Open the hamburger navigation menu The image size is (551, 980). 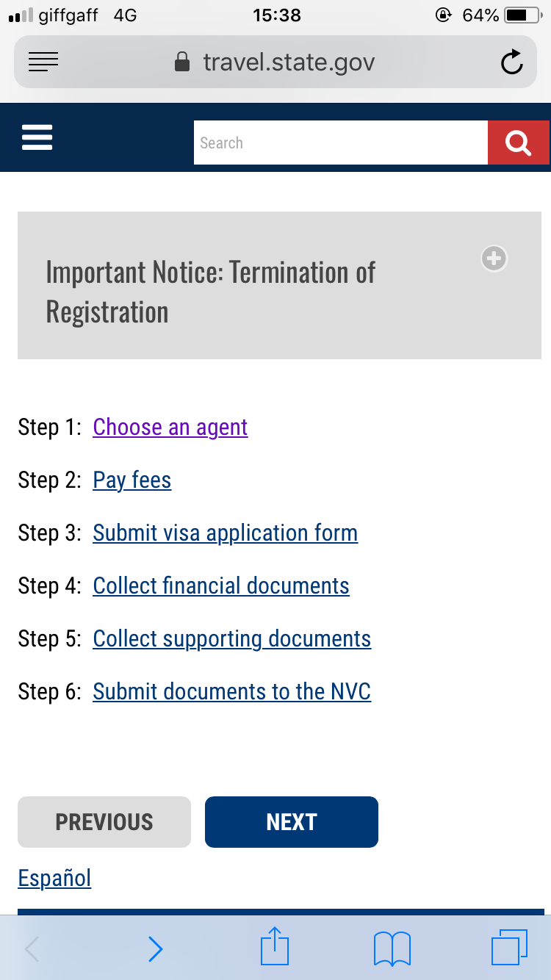(37, 137)
